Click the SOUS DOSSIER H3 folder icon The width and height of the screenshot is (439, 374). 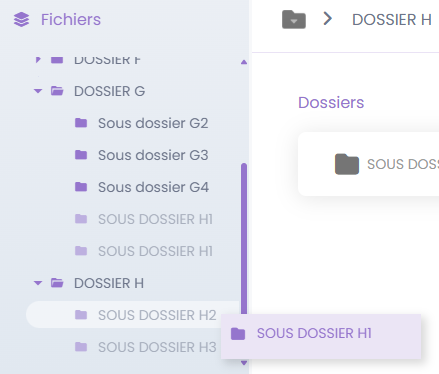(81, 347)
